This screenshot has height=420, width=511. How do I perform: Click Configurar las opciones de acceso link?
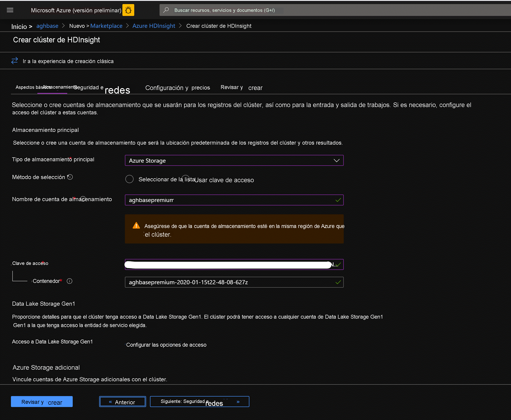point(166,345)
